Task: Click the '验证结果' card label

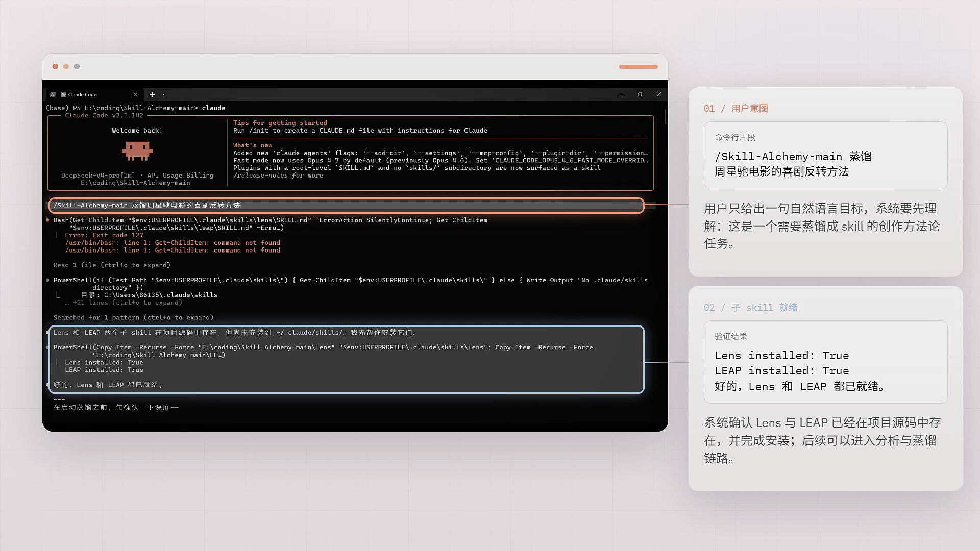Action: pyautogui.click(x=730, y=336)
